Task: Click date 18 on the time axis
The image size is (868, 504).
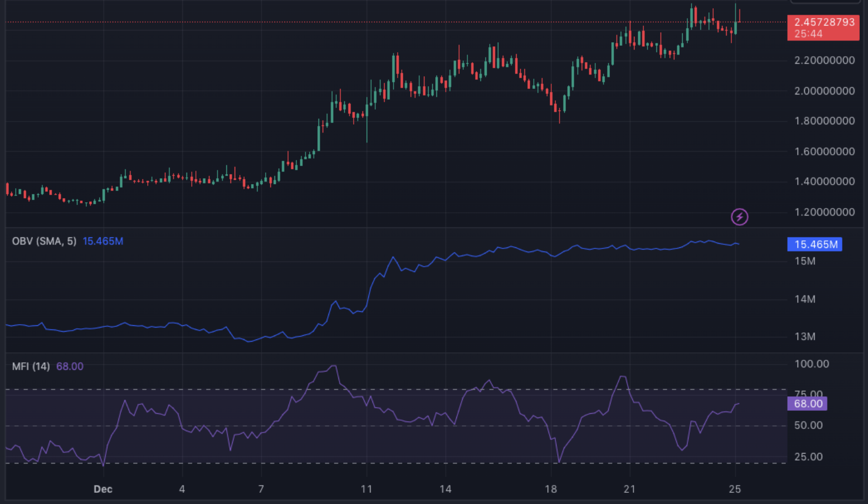Action: [x=551, y=489]
